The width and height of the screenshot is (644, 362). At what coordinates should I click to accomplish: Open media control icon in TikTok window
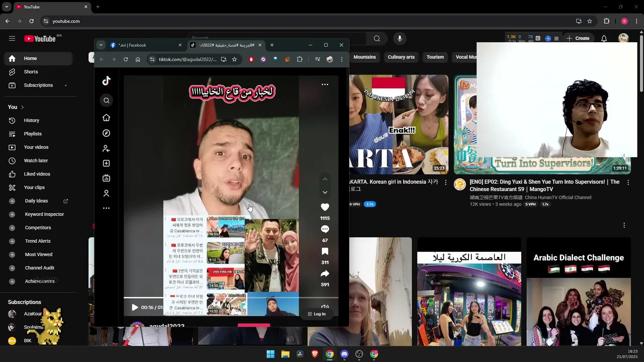317,59
